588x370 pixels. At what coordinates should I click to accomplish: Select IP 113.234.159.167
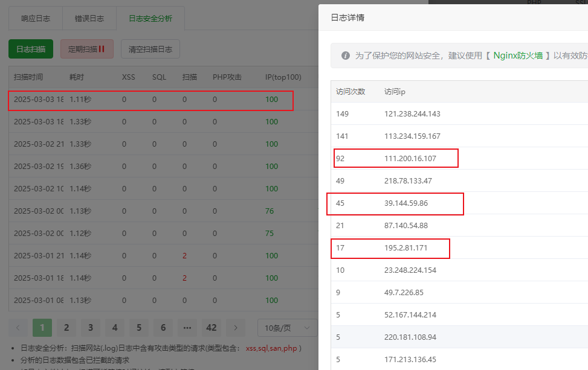(412, 136)
